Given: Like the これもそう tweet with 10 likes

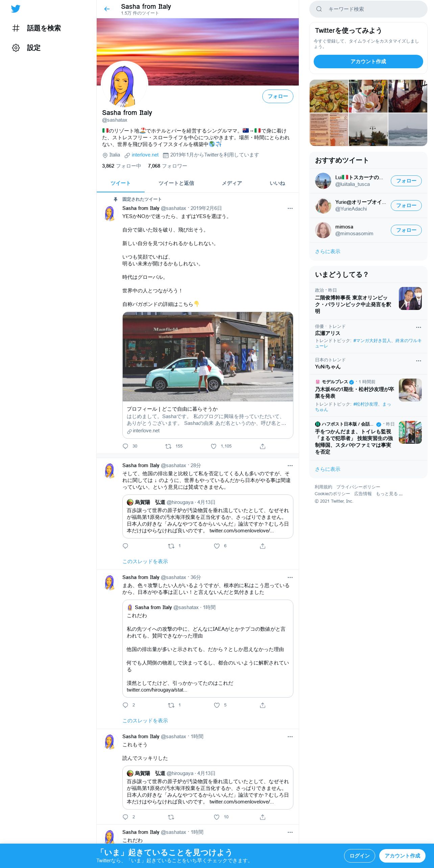Looking at the screenshot, I should 217,817.
